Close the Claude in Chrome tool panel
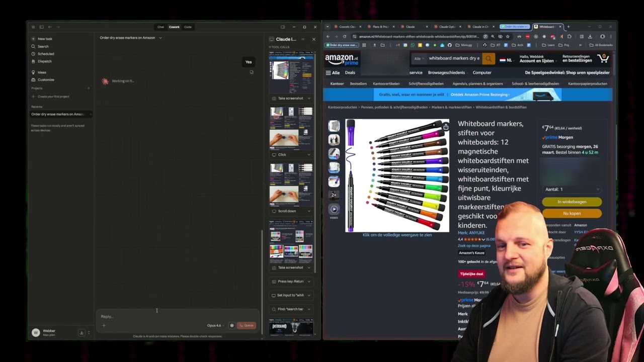 314,39
